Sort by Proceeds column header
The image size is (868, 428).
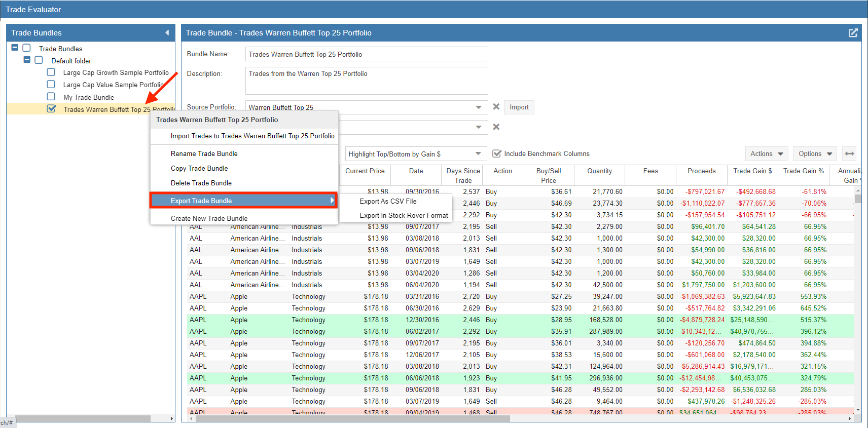click(702, 175)
